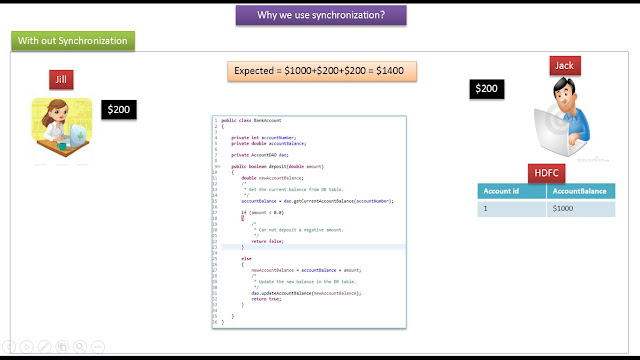Click the BankAccount code snippet
Image resolution: width=640 pixels, height=360 pixels.
pos(309,222)
